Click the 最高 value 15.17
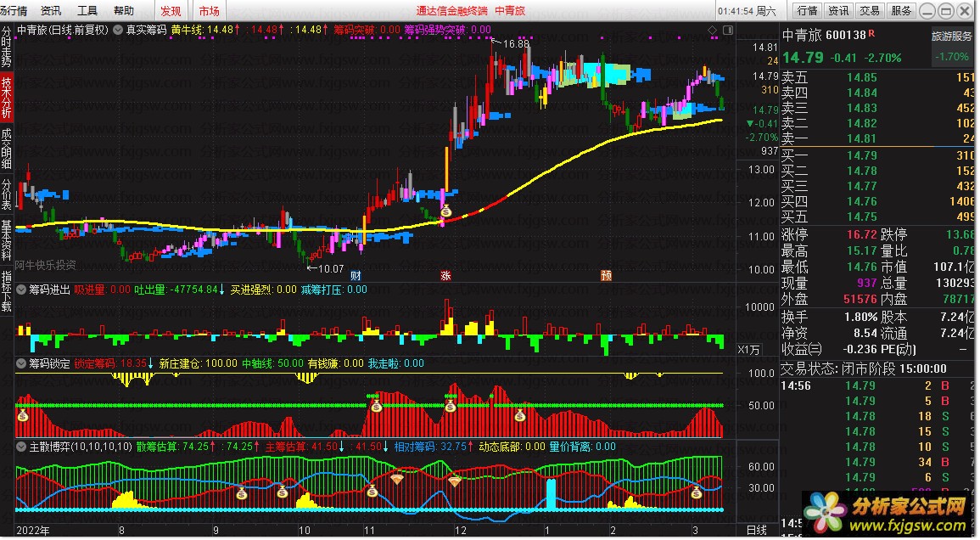 point(862,251)
